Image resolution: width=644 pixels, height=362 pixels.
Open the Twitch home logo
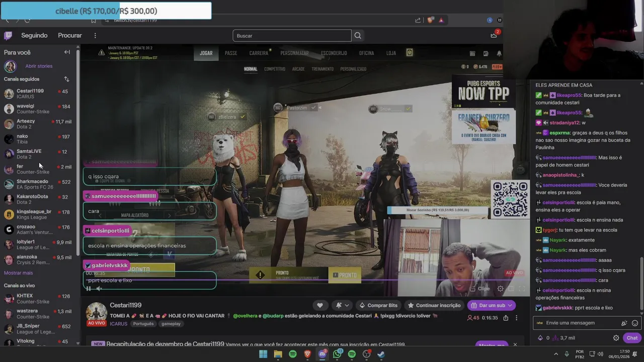tap(8, 36)
